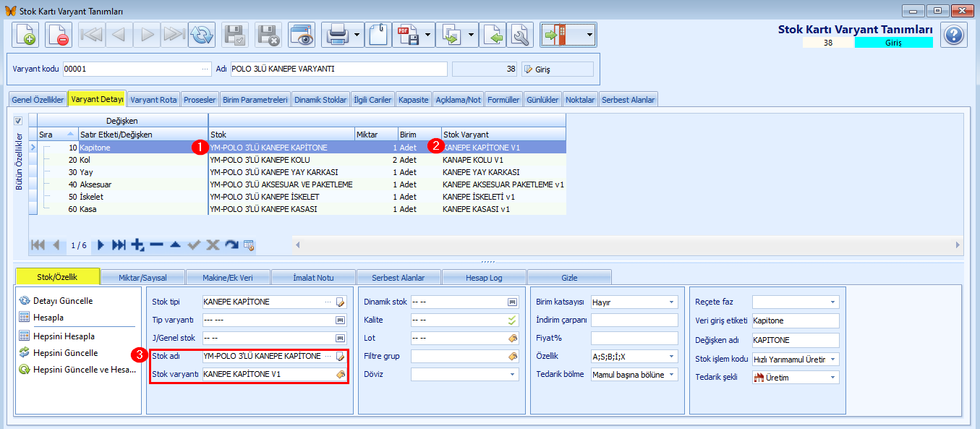This screenshot has width=980, height=429.
Task: Click the delete record toolbar icon
Action: tap(59, 35)
